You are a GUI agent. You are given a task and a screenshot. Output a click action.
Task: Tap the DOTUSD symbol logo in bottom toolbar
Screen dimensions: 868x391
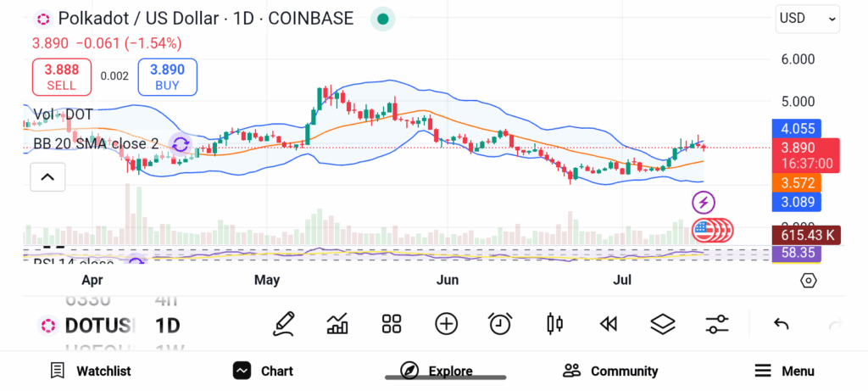pos(47,325)
